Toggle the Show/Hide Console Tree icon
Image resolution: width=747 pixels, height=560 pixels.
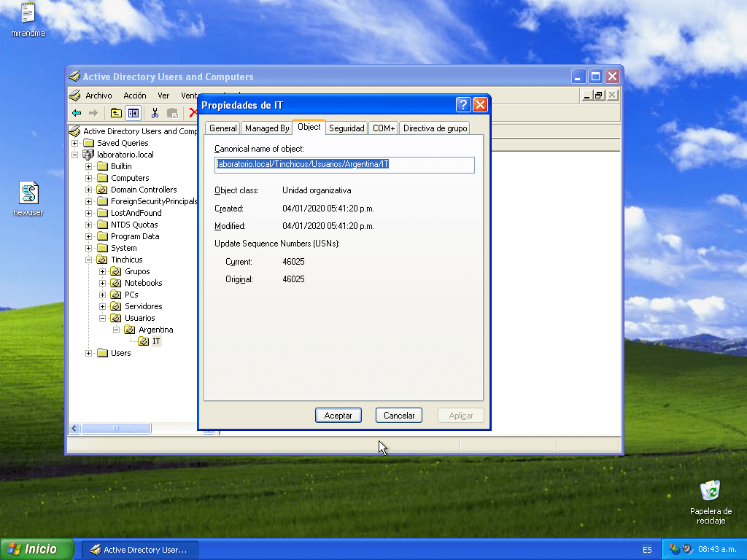click(x=133, y=113)
